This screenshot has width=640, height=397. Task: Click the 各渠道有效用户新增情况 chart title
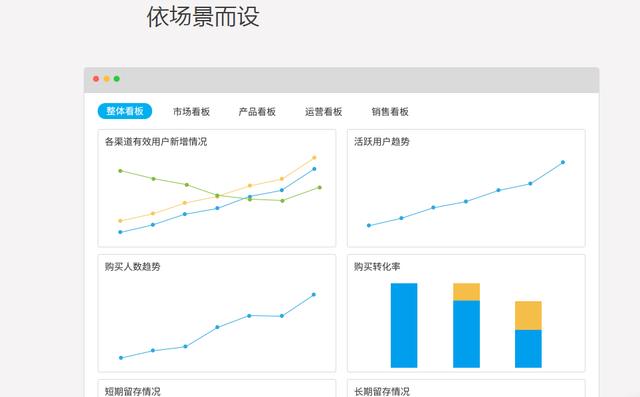pyautogui.click(x=156, y=142)
